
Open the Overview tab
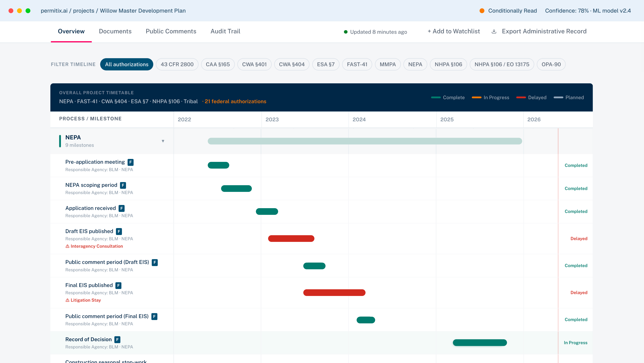71,31
